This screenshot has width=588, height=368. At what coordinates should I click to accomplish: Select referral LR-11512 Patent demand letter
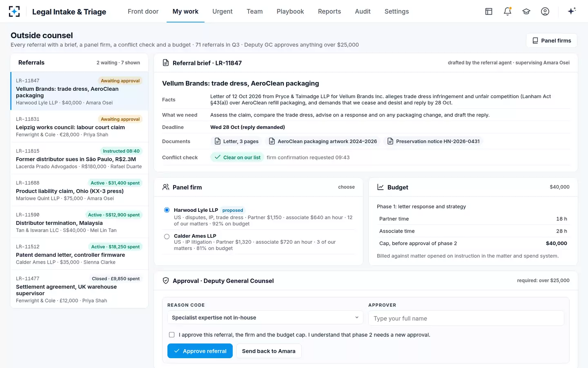coord(79,254)
